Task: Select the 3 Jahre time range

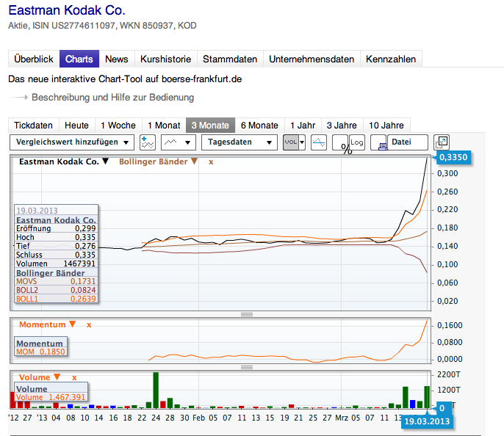Action: coord(342,126)
